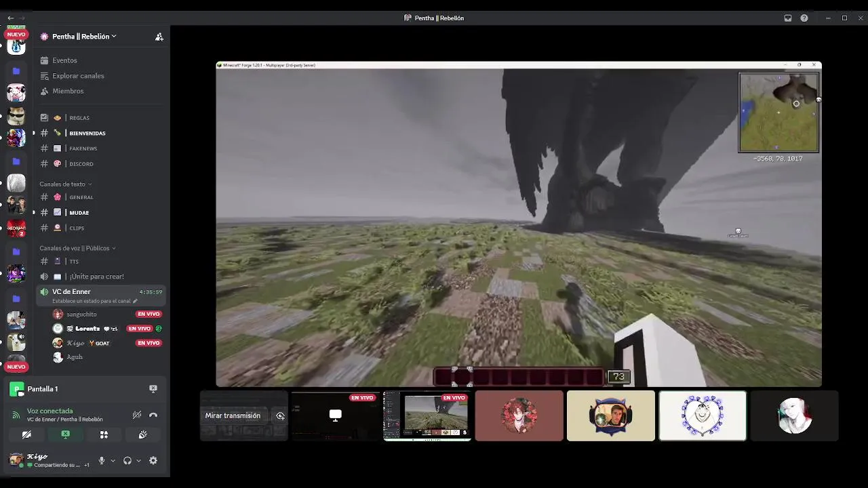
Task: Open the activities launcher icon
Action: 104,435
